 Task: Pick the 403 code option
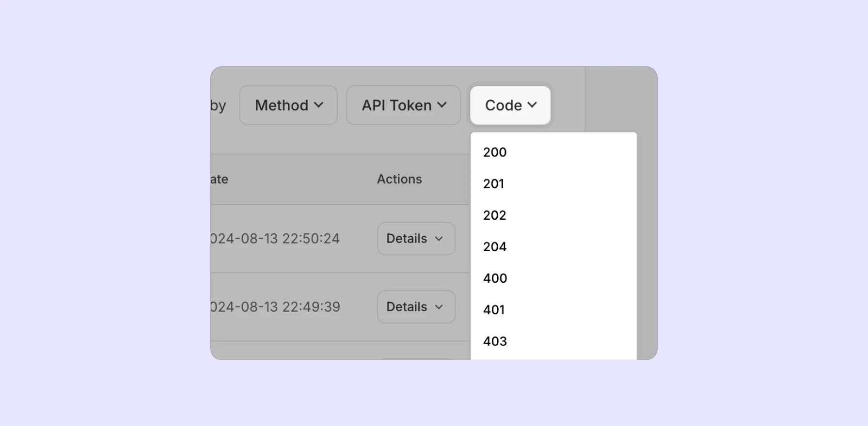495,341
